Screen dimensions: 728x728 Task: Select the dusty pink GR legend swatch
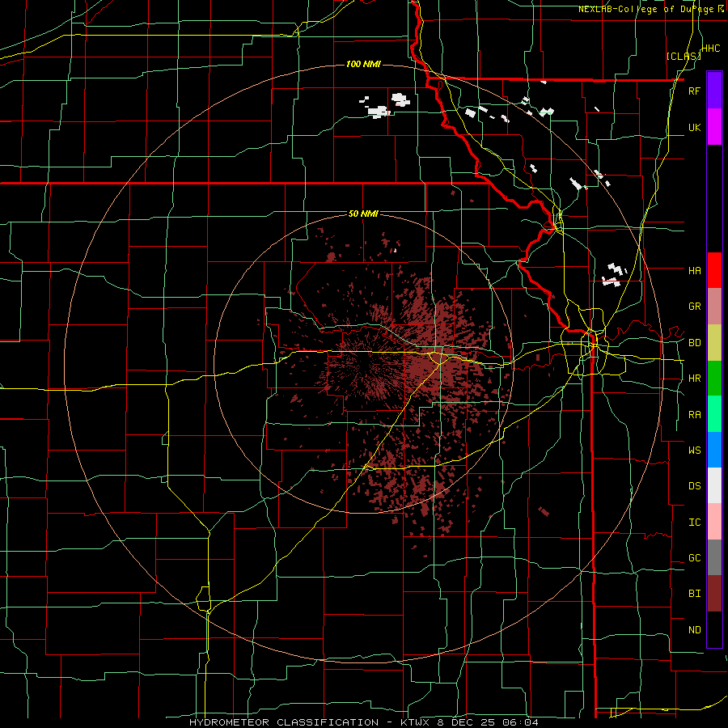(x=714, y=307)
